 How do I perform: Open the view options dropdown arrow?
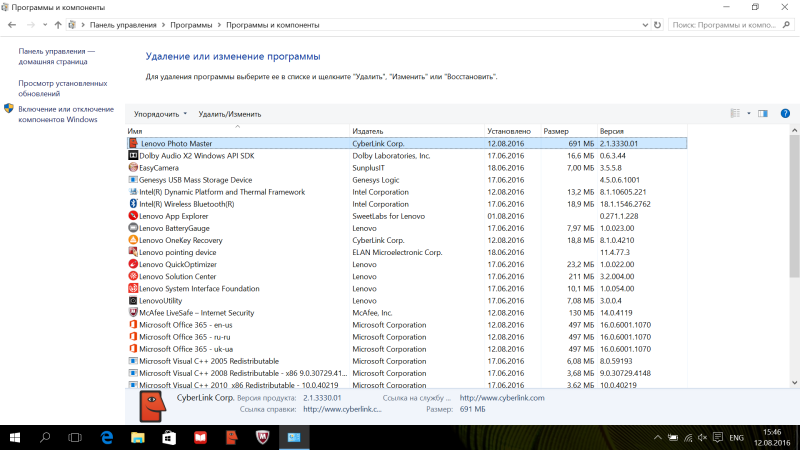point(749,114)
